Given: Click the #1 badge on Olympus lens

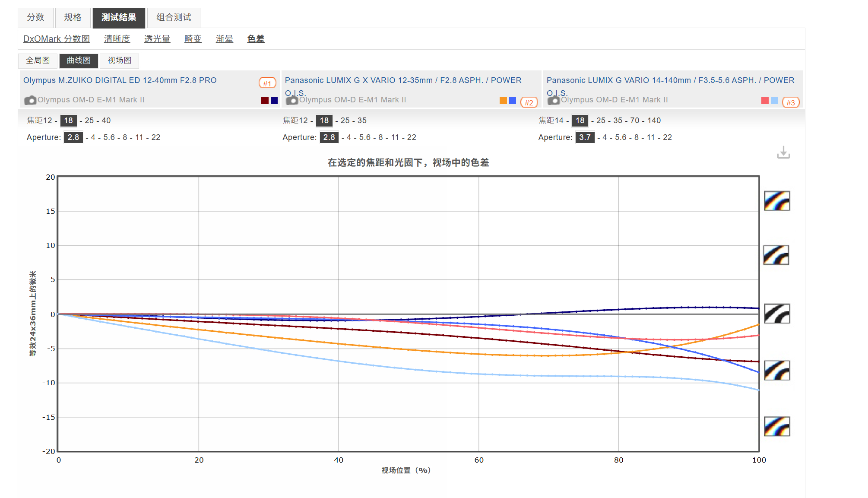Looking at the screenshot, I should (267, 83).
